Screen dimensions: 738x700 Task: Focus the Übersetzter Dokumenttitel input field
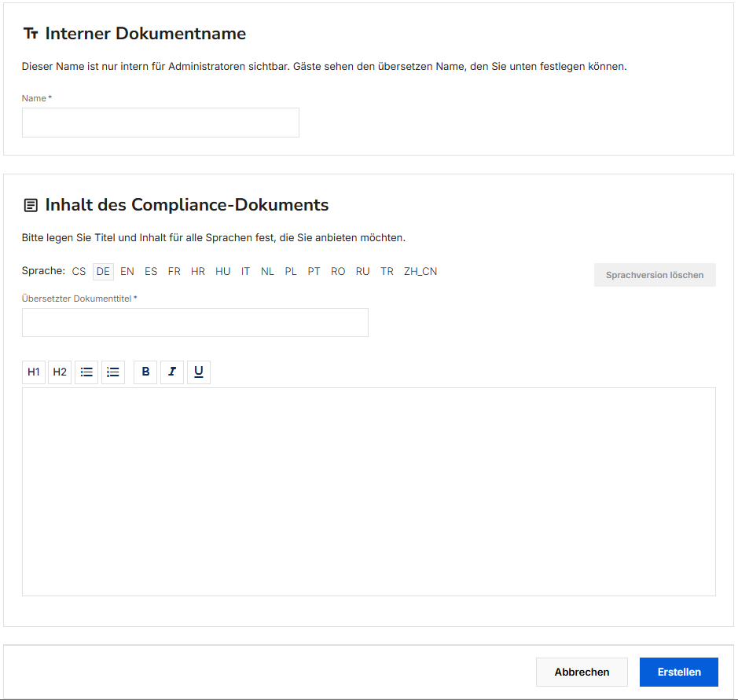coord(196,323)
